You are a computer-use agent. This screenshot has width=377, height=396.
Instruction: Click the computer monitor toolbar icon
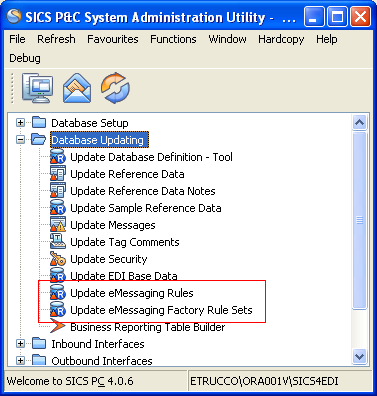[x=38, y=88]
